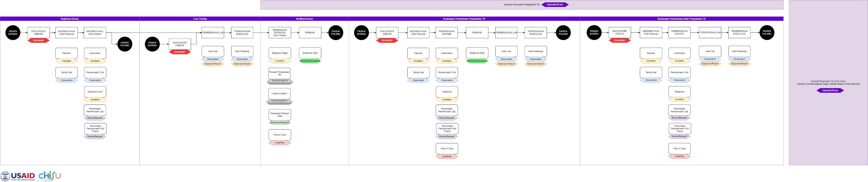Select PEMERIKSAAN LAB box in Case Finding
Viewport: 868px width, 182px height.
pyautogui.click(x=213, y=33)
